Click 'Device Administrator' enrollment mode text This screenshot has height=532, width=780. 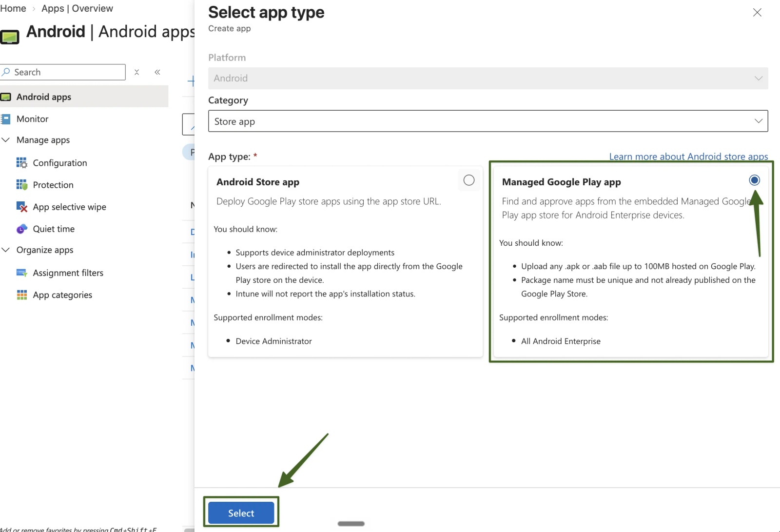(x=273, y=341)
